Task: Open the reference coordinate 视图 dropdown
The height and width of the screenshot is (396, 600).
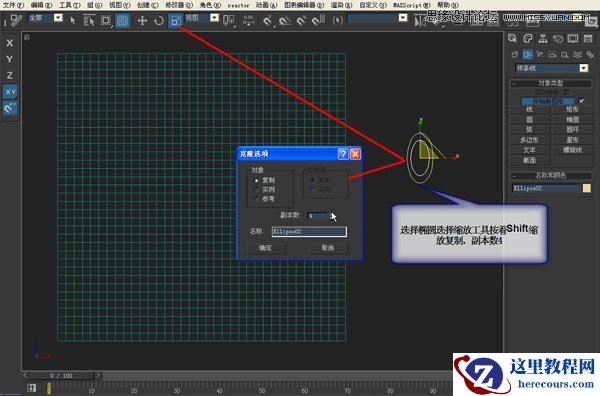Action: (214, 18)
